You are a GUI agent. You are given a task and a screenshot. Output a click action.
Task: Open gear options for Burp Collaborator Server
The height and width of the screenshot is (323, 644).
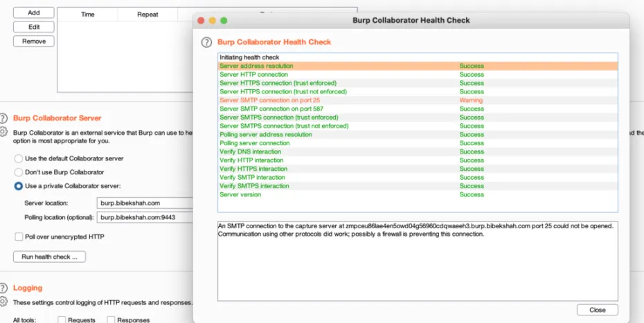point(3,132)
